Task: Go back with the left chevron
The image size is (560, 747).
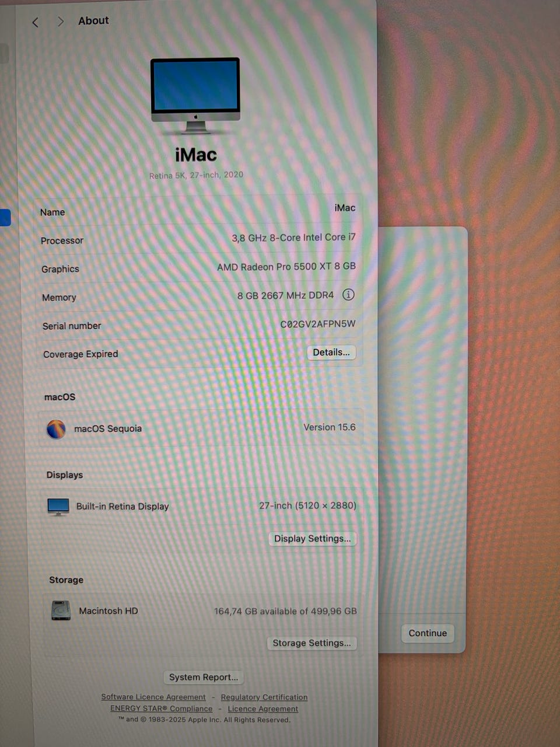Action: pos(36,22)
